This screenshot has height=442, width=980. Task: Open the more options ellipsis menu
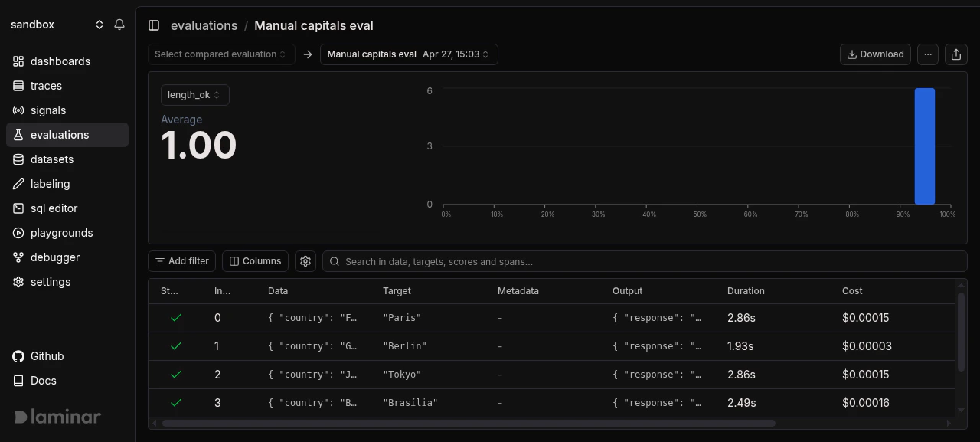point(928,54)
